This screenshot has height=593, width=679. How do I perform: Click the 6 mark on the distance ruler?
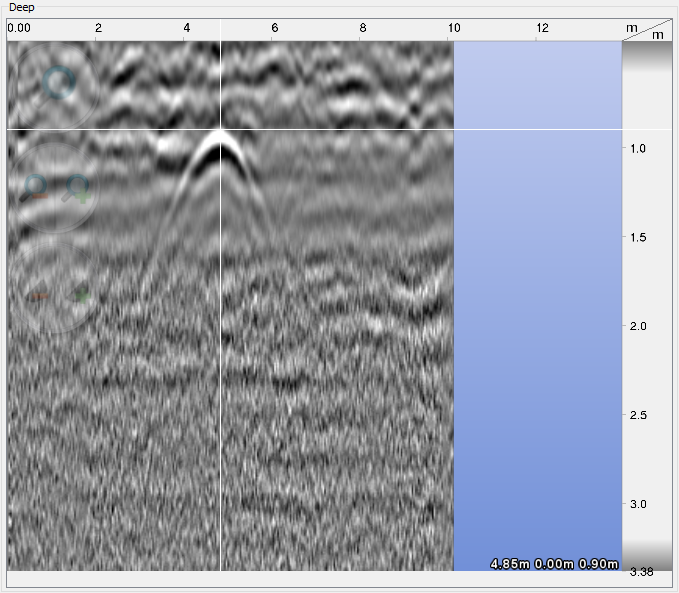tap(275, 28)
